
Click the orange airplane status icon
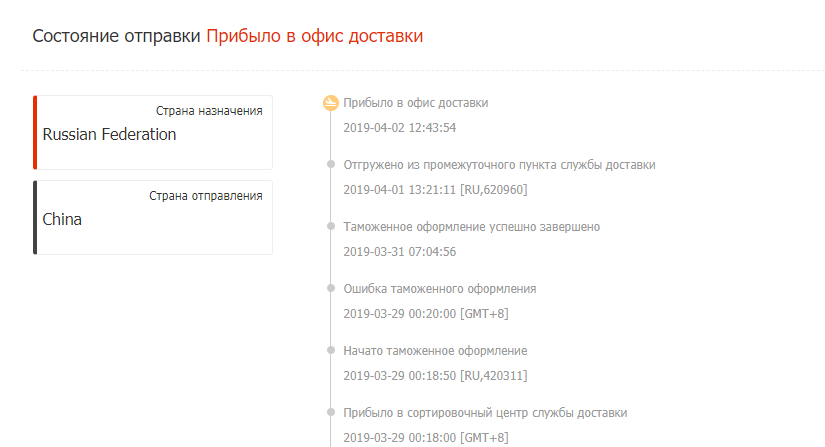331,103
